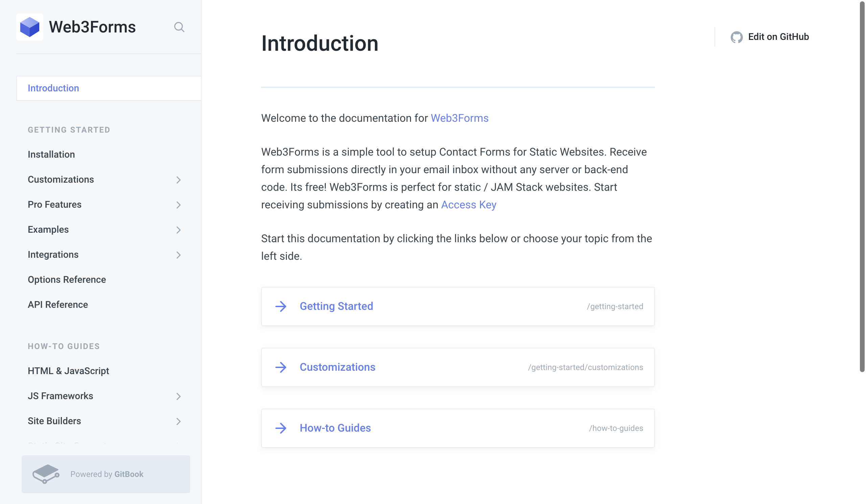Image resolution: width=866 pixels, height=504 pixels.
Task: Expand the Integrations sidebar chevron
Action: pyautogui.click(x=178, y=255)
